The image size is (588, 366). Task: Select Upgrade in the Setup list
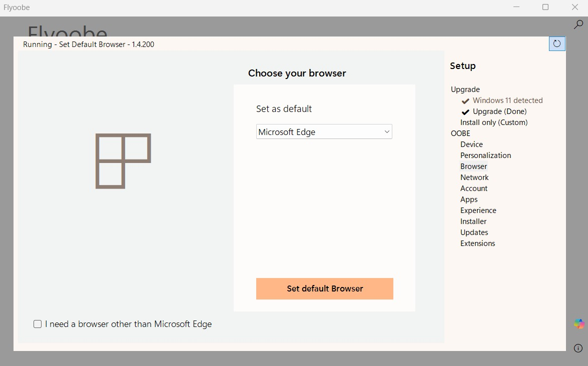pos(465,89)
